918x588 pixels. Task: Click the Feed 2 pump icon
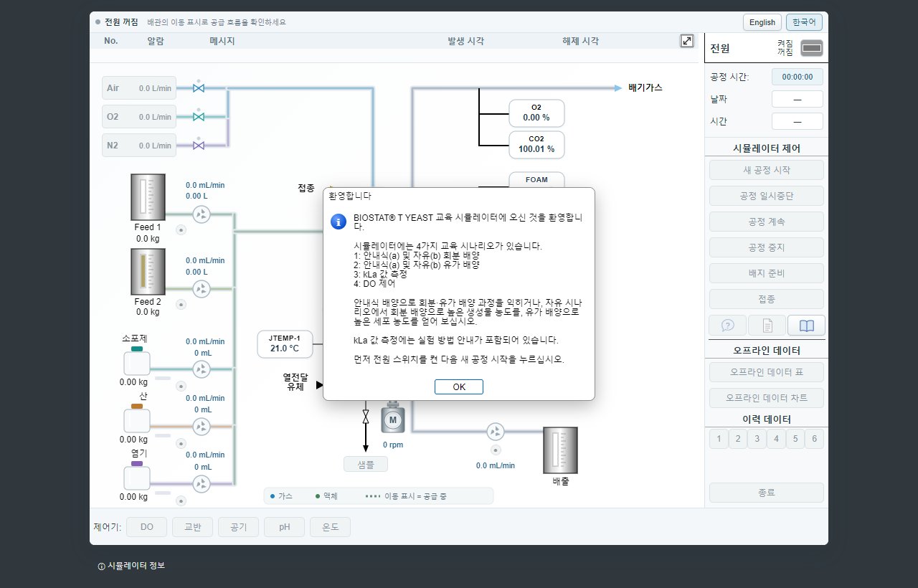tap(202, 289)
